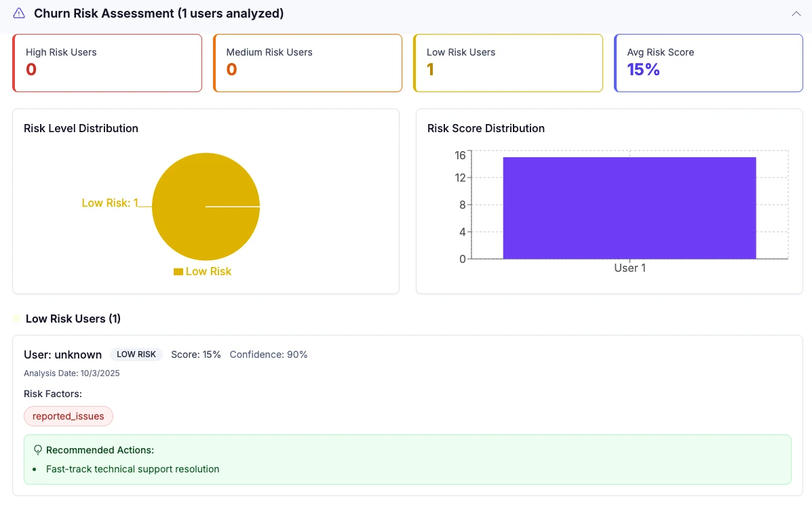812x509 pixels.
Task: Click the Churn Risk Assessment header title
Action: [159, 14]
